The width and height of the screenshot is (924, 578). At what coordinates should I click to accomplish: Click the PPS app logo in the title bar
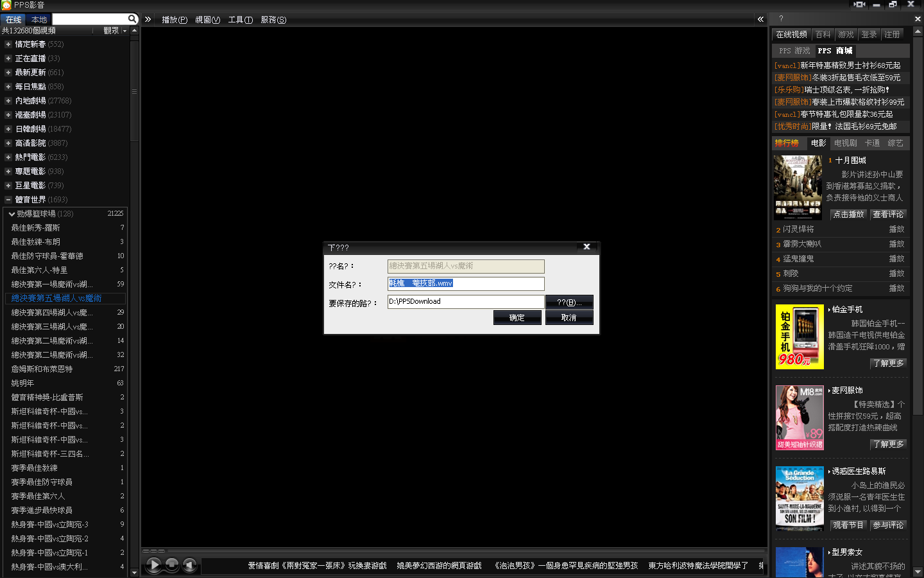click(6, 5)
